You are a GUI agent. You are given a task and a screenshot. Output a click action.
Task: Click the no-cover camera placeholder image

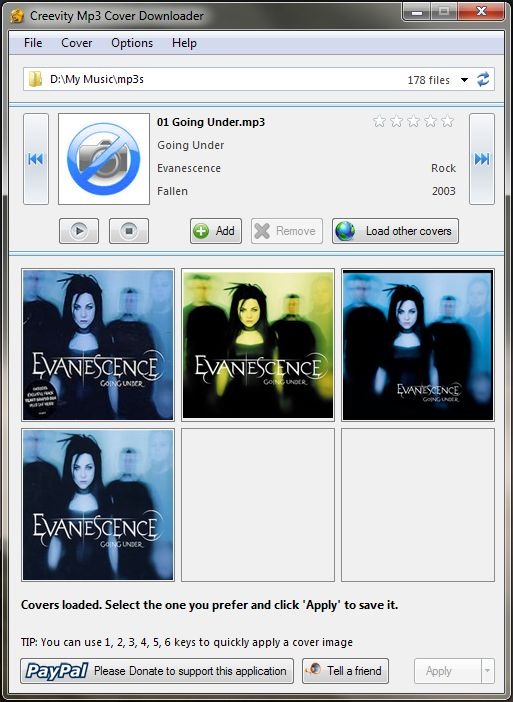104,159
